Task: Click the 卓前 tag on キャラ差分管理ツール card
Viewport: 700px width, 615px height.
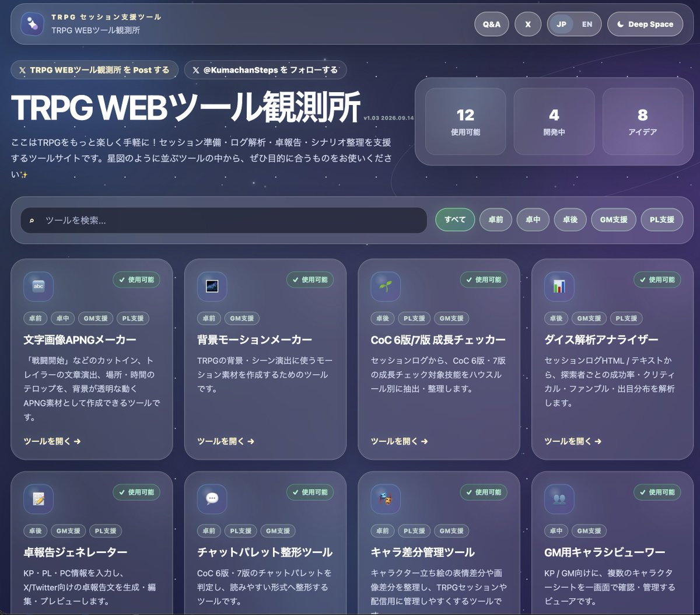Action: pos(383,531)
